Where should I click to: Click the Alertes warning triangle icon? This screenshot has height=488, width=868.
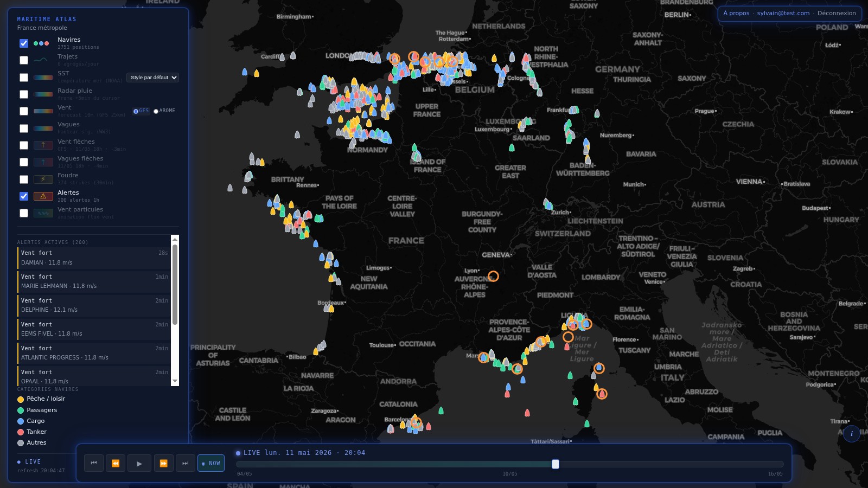point(43,196)
